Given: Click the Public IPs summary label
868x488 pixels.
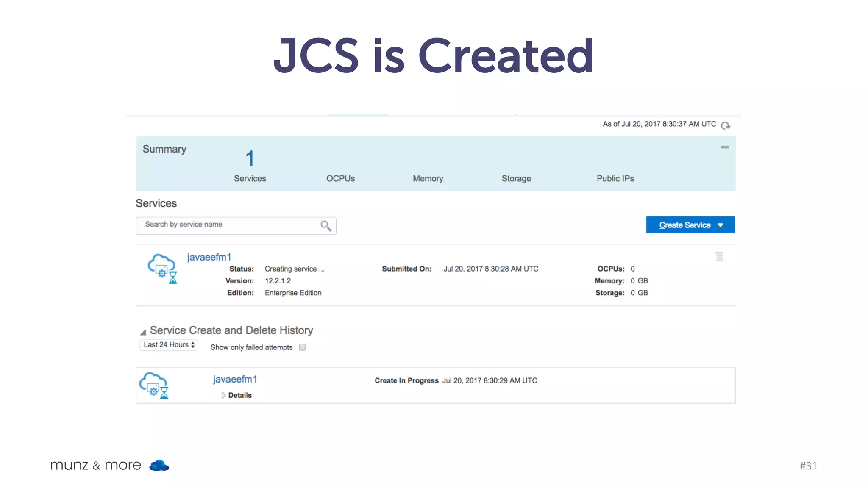Looking at the screenshot, I should (x=615, y=178).
